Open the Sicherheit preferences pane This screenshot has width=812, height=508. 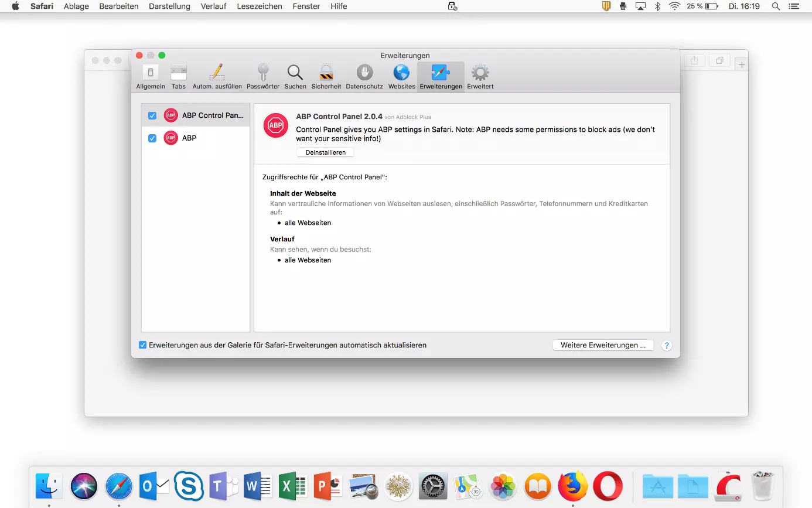[326, 77]
